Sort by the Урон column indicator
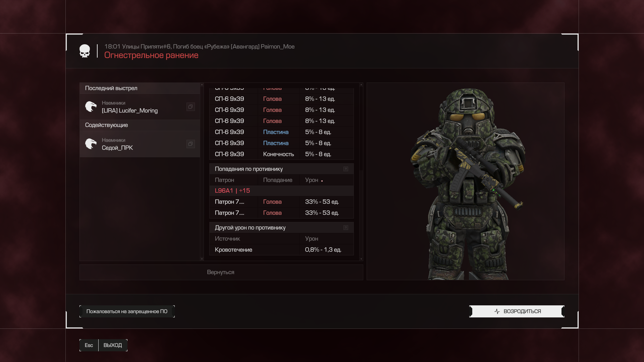 [322, 181]
